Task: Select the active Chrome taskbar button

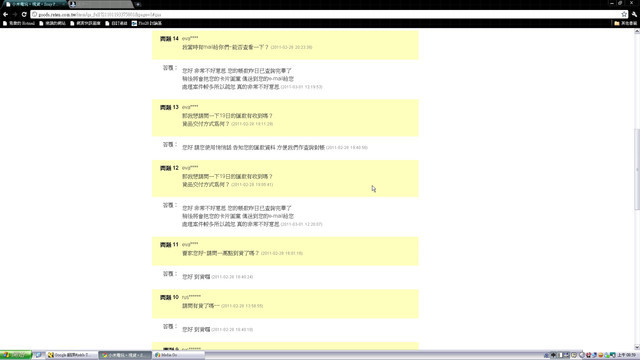Action: [125, 355]
